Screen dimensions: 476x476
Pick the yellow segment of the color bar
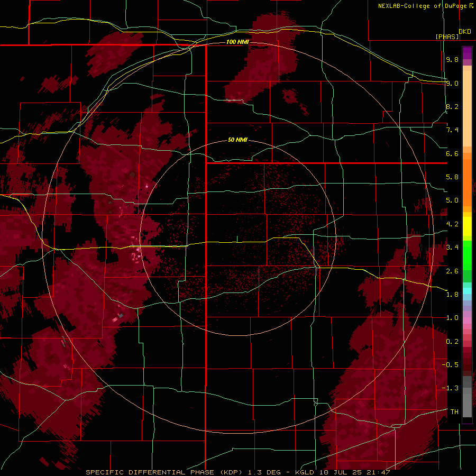click(467, 226)
